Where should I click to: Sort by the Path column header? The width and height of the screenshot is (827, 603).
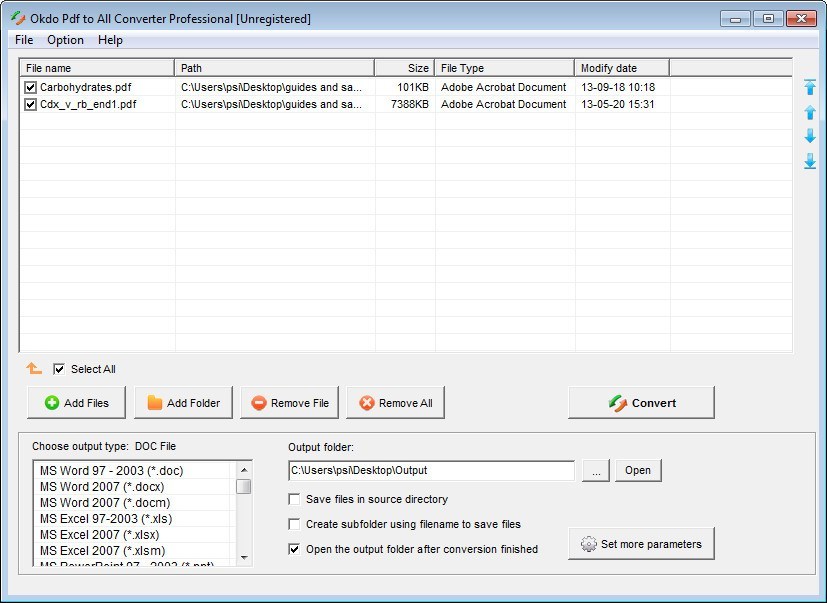(x=275, y=68)
